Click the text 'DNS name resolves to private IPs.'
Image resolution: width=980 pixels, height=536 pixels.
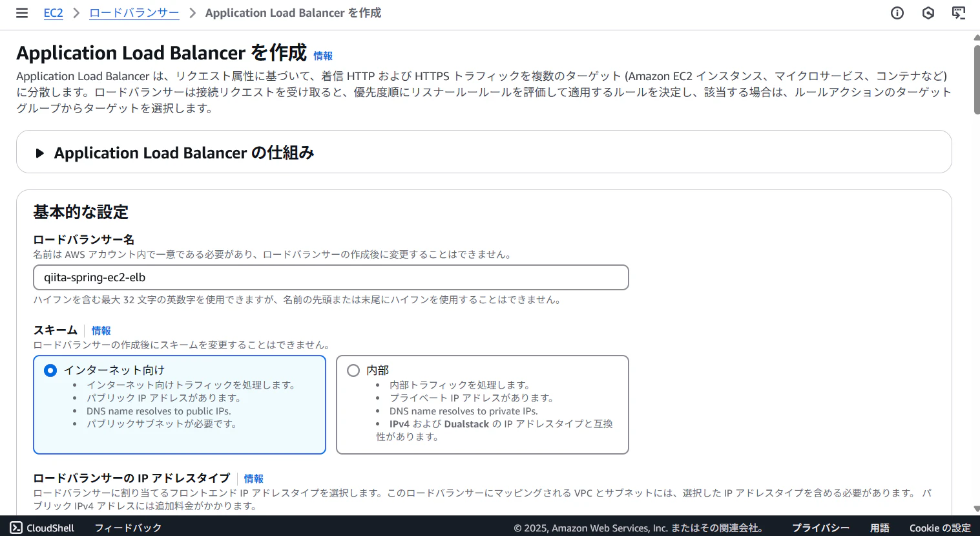click(464, 411)
